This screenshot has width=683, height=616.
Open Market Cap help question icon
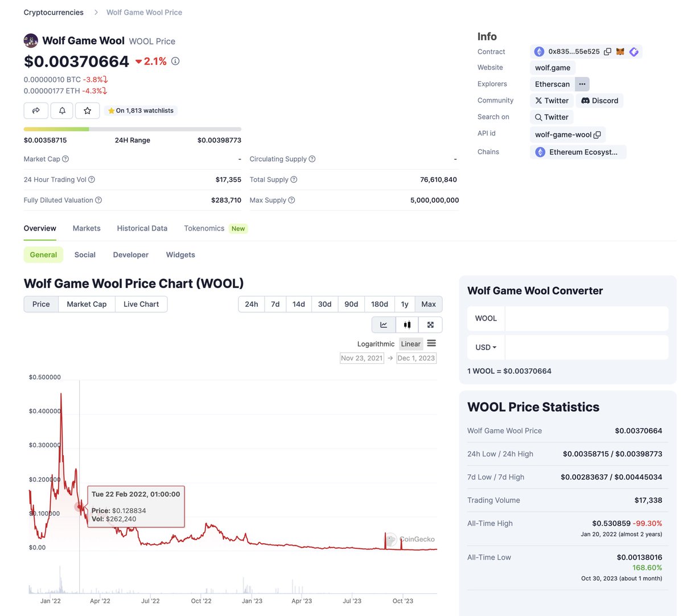pyautogui.click(x=65, y=159)
